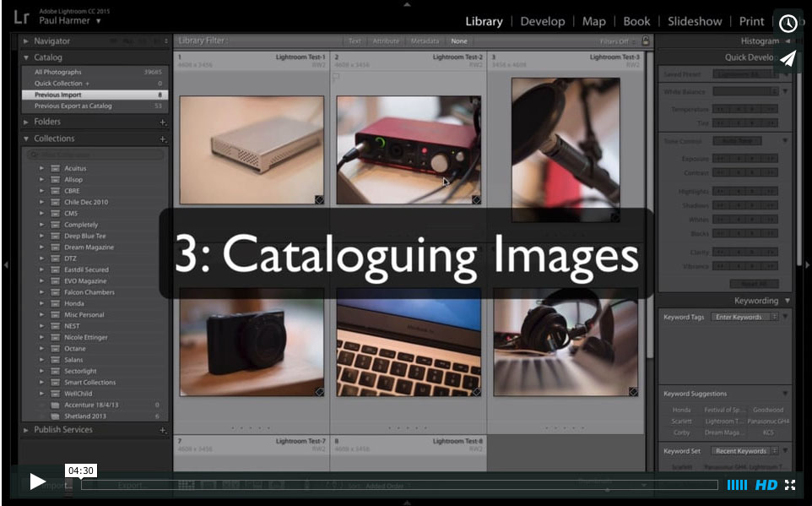Viewport: 812px width, 506px height.
Task: Select Quick Collection in Catalog
Action: [x=95, y=84]
